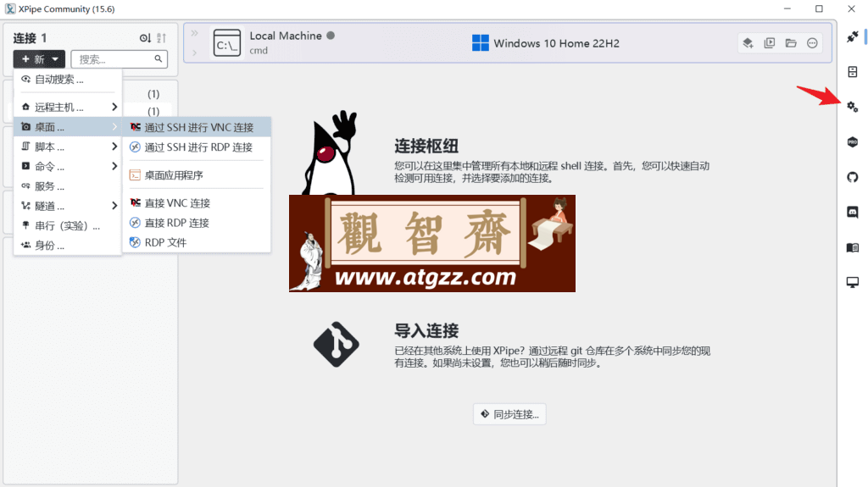
Task: Choose 桌面应用程序 submenu entry
Action: 197,174
